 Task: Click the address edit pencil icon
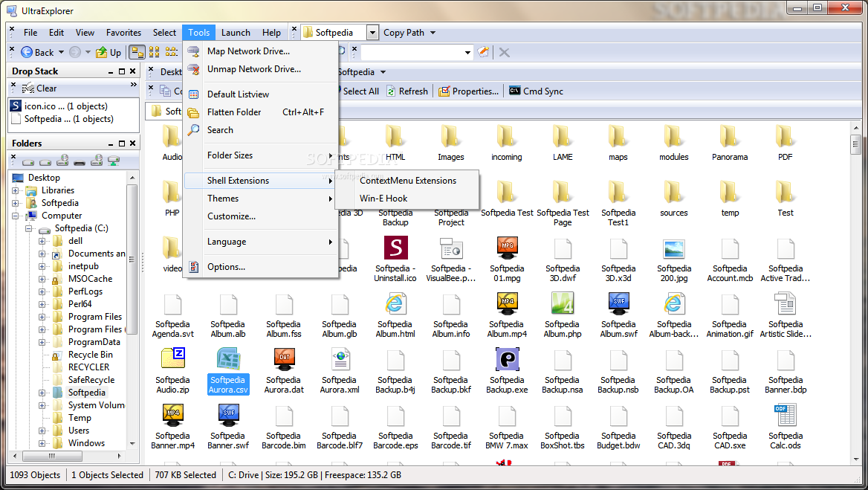483,52
